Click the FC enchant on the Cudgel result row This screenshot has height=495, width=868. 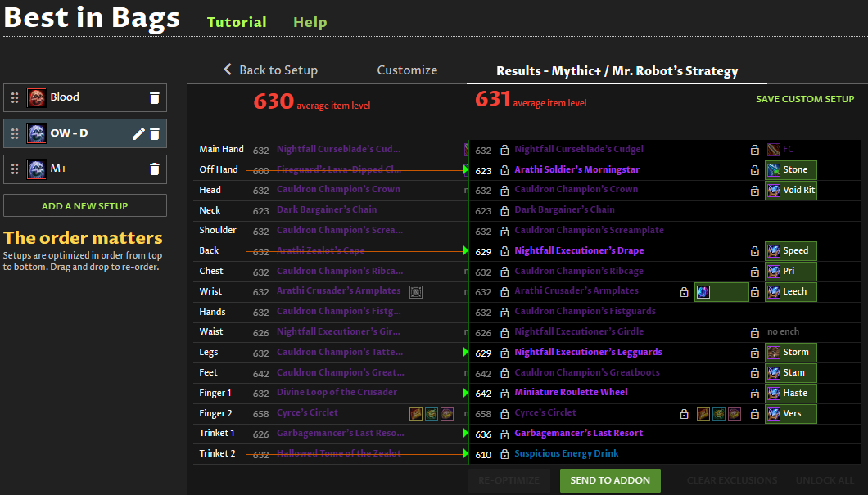[x=780, y=150]
